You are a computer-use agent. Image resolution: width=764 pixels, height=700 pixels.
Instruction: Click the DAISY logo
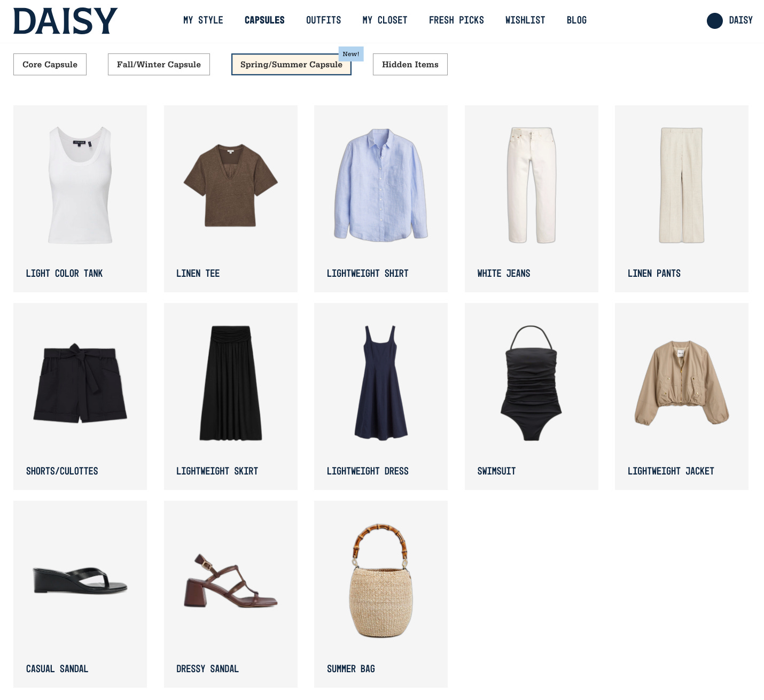click(x=65, y=21)
